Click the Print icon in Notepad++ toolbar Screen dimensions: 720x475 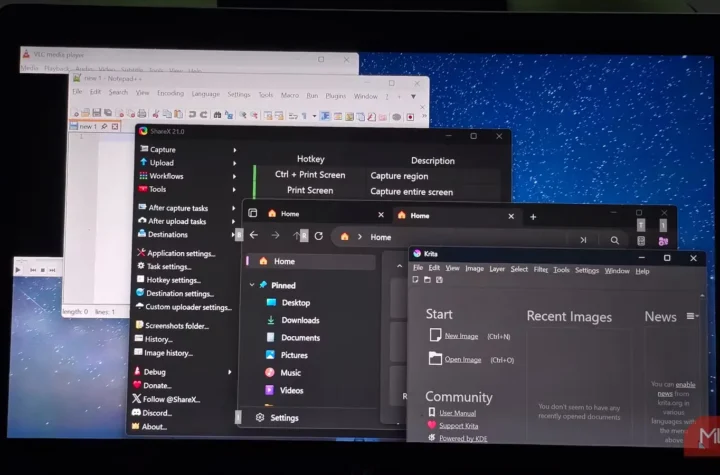(x=142, y=113)
